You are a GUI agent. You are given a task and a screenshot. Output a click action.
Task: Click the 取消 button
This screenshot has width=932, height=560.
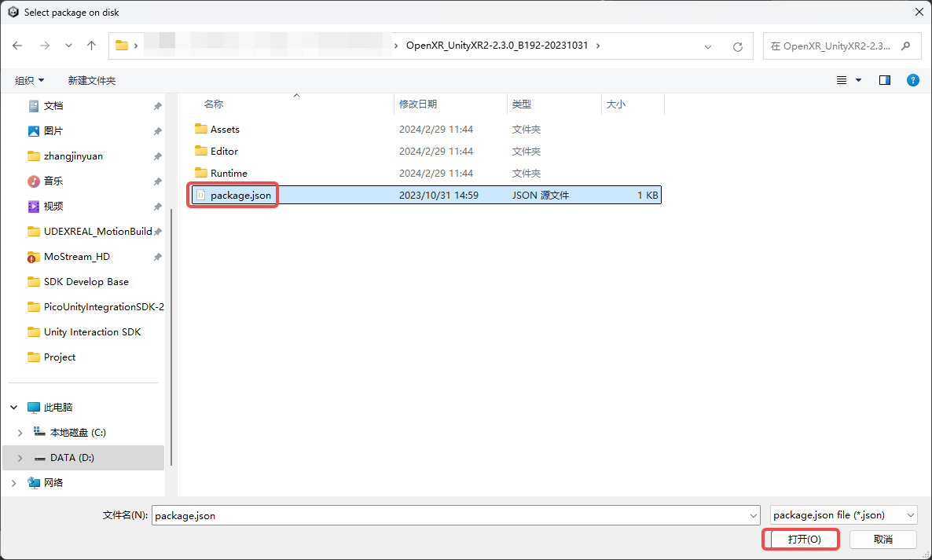coord(882,540)
